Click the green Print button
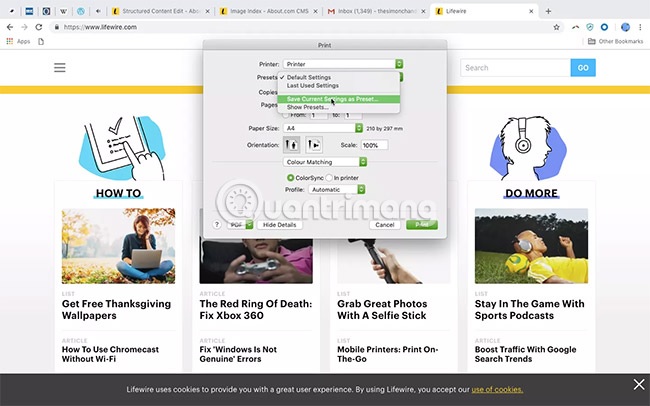Viewport: 650px width, 406px height. pyautogui.click(x=422, y=224)
